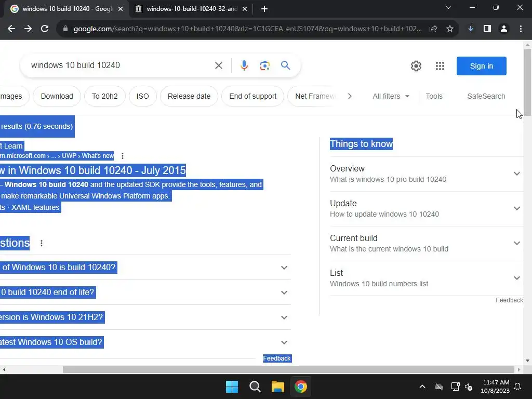Apply the End of support filter chip

pyautogui.click(x=253, y=96)
